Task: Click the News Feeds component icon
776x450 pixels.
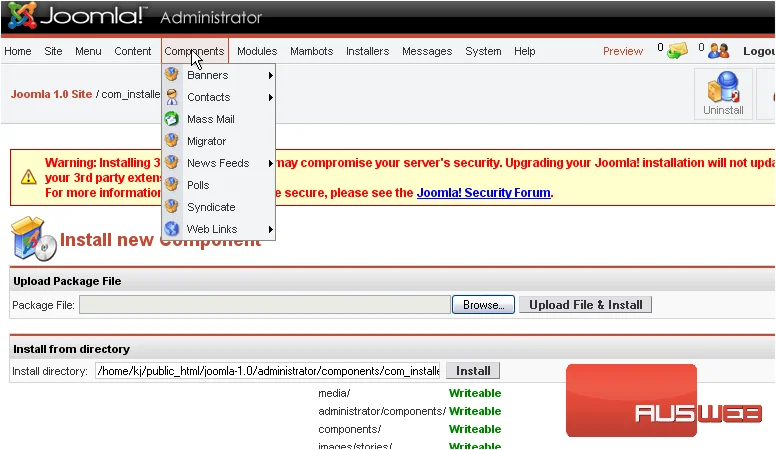Action: pos(172,162)
